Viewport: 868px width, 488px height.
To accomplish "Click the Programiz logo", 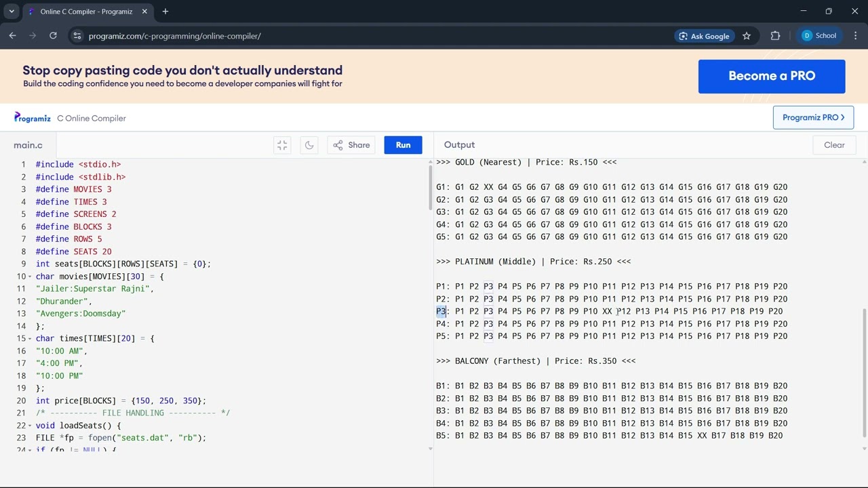I will click(33, 118).
